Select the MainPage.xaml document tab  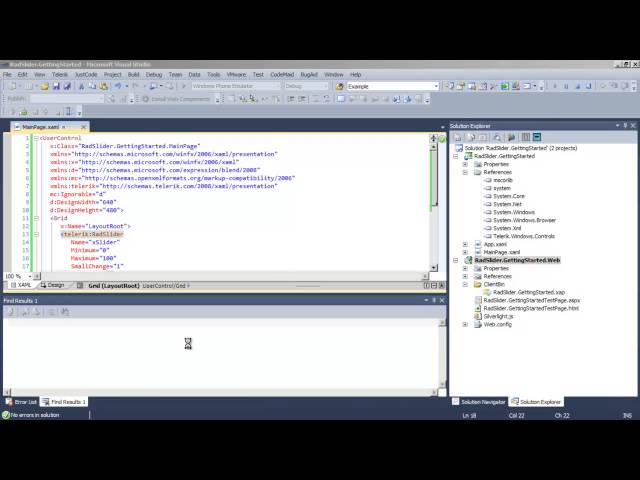coord(40,127)
